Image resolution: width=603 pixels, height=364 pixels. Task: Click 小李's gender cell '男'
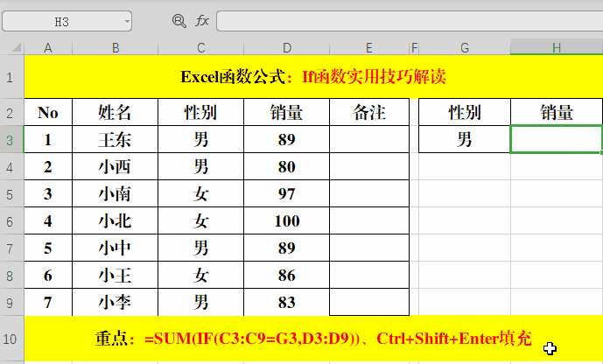pos(200,303)
